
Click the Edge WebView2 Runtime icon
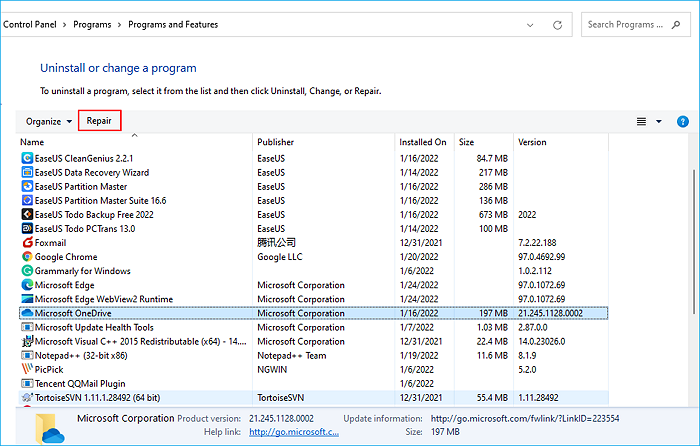(x=27, y=299)
